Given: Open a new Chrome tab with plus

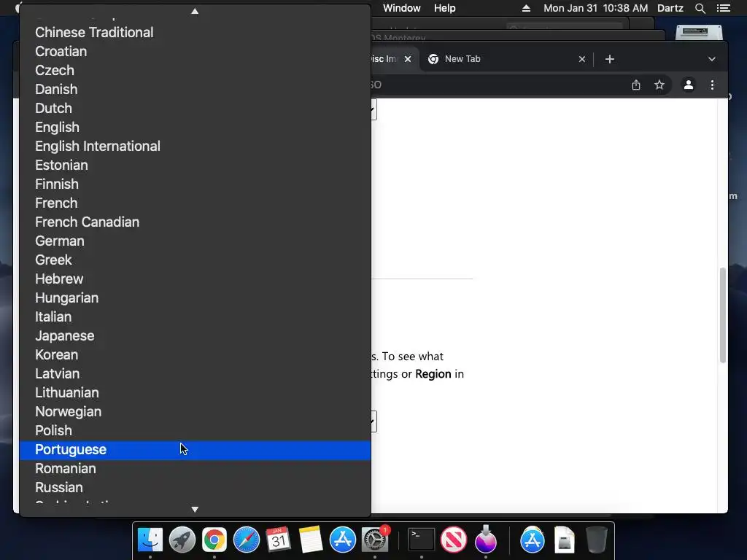Looking at the screenshot, I should [x=610, y=59].
